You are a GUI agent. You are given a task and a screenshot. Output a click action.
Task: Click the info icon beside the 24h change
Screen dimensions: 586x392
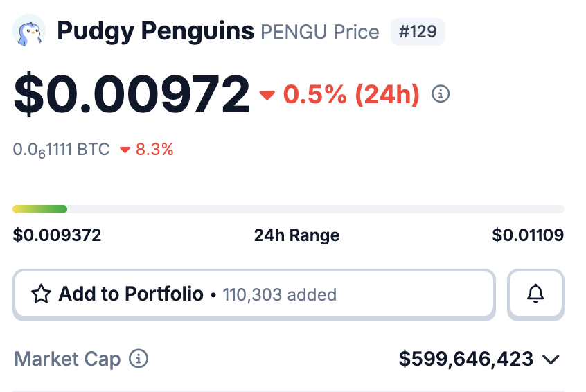click(441, 93)
